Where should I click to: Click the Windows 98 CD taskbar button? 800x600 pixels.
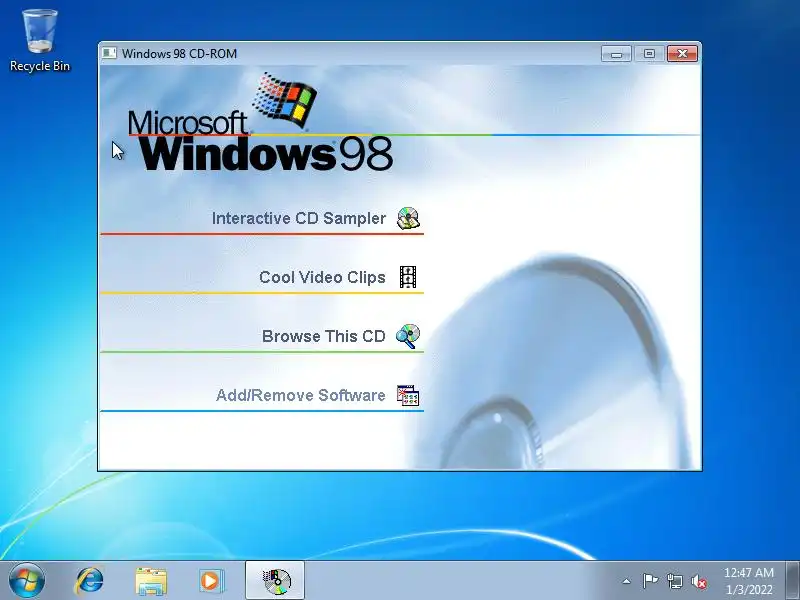tap(275, 581)
